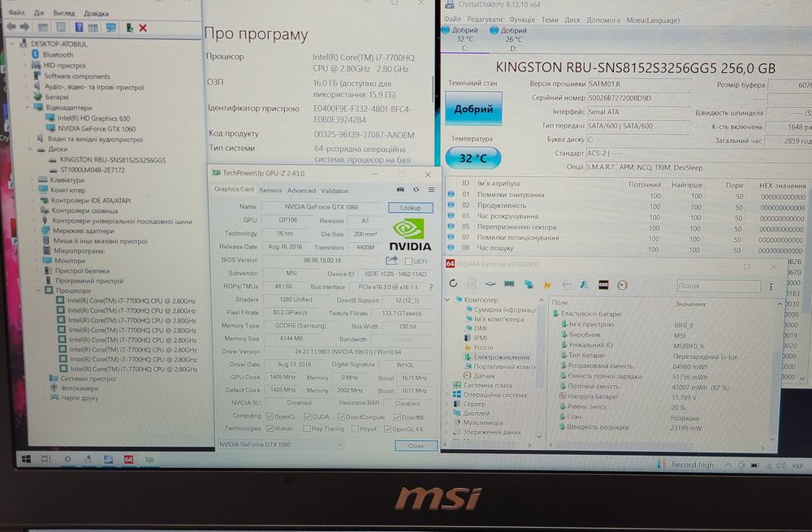Click the AIDA64 flame stability test icon
This screenshot has height=532, width=812.
546,284
